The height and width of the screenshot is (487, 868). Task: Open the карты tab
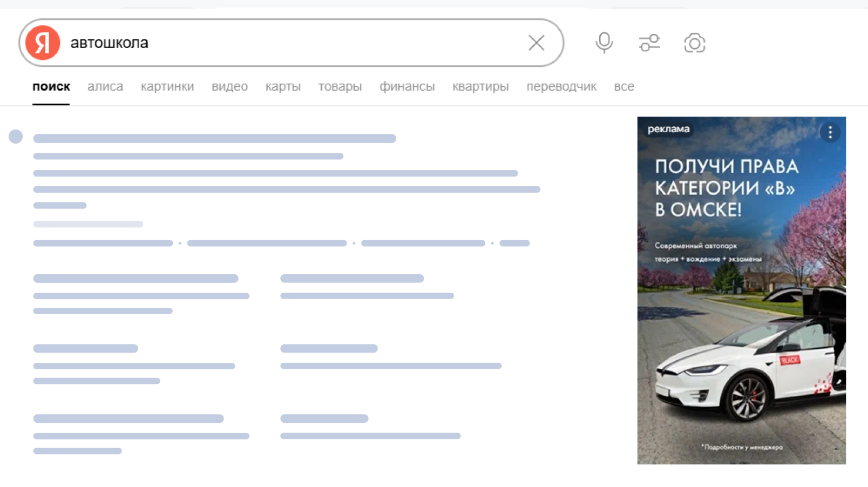click(283, 86)
